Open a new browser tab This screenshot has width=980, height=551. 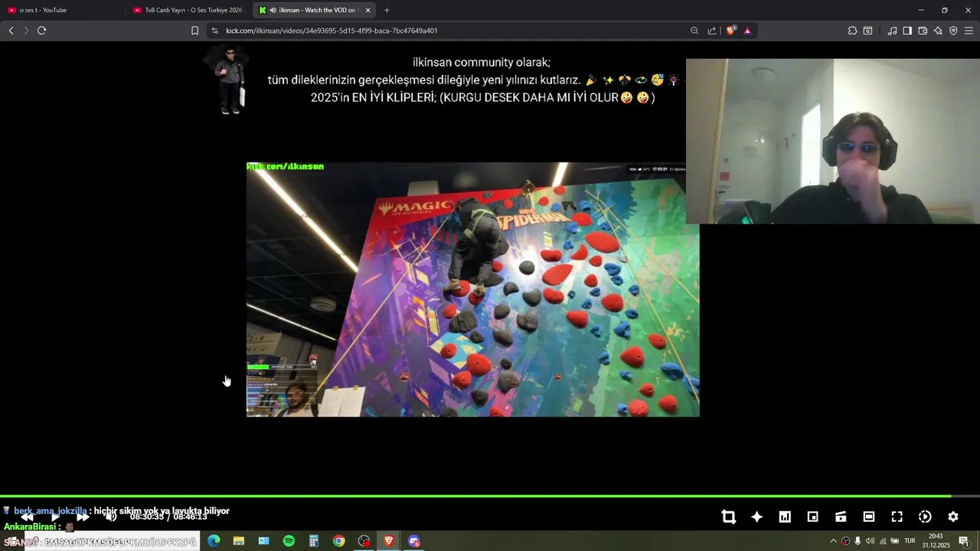[387, 10]
